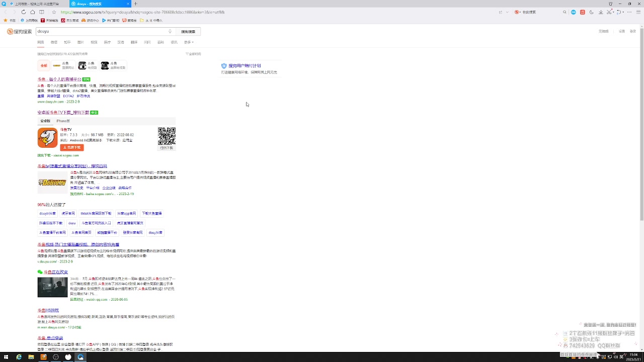Screen dimensions: 644x362
Task: Open the 斗鱼tv Sogou Baike result
Action: click(x=72, y=166)
